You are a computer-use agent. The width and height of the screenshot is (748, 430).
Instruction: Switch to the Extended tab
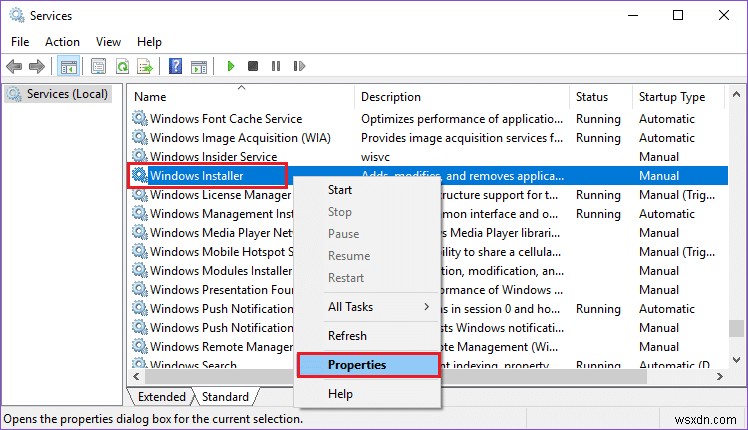pos(161,397)
